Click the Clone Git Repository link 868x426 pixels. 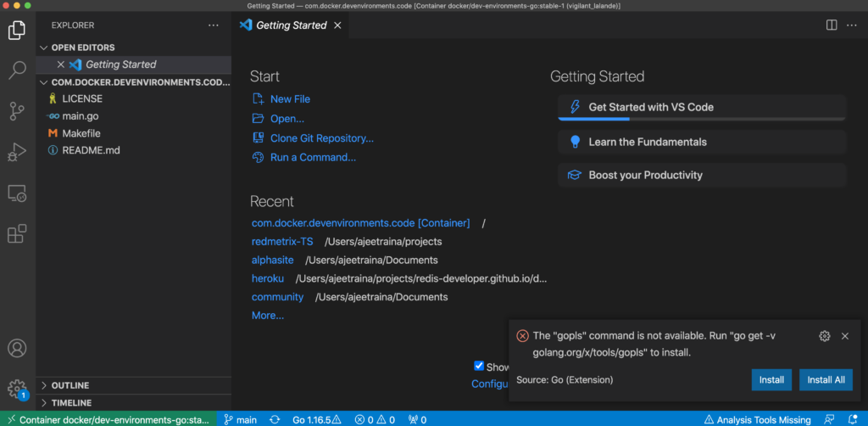coord(321,138)
